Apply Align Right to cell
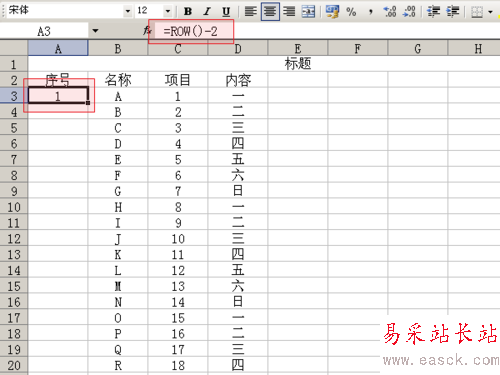Viewport: 500px width, 375px height. [x=289, y=12]
